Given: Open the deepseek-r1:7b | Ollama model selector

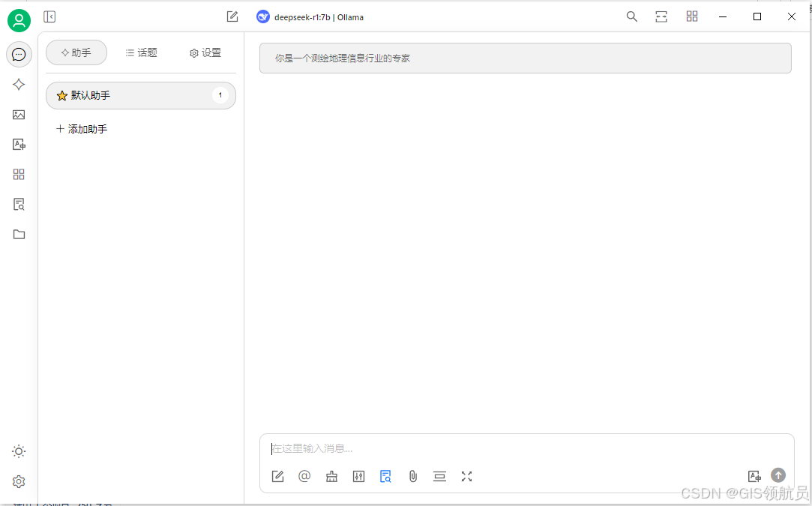Looking at the screenshot, I should (x=310, y=17).
